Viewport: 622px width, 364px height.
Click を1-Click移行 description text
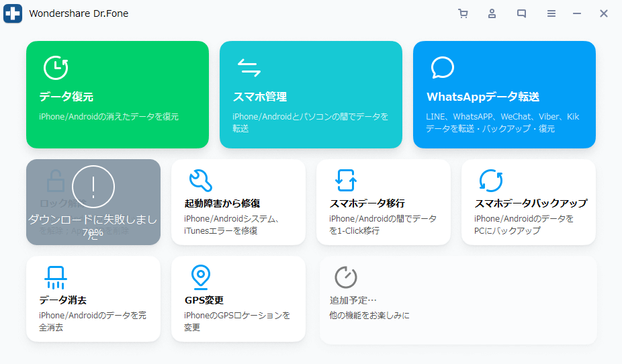[x=354, y=231]
